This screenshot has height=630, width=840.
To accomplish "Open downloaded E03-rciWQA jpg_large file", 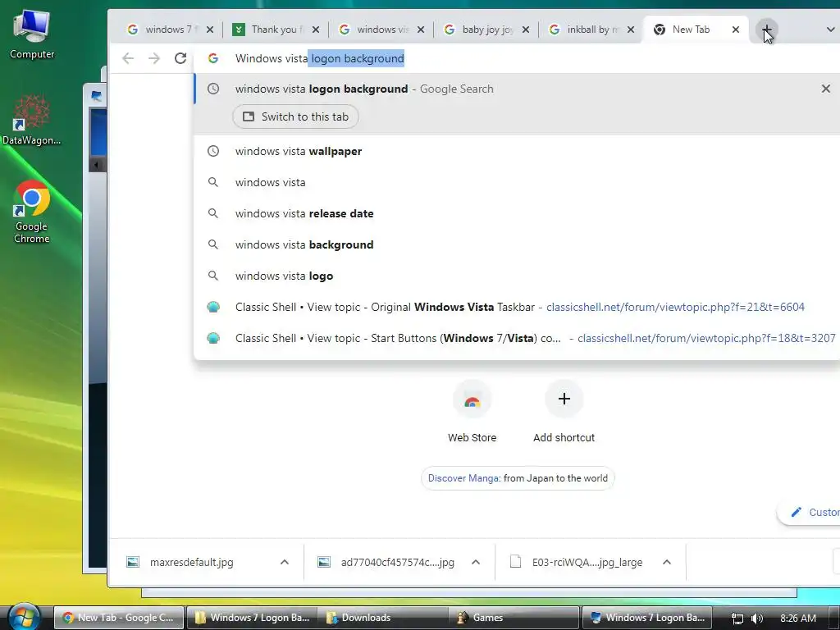I will coord(587,562).
